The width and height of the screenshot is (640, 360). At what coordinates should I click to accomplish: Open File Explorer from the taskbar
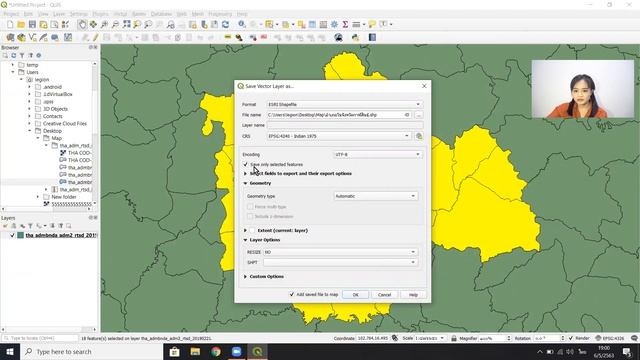coord(195,352)
